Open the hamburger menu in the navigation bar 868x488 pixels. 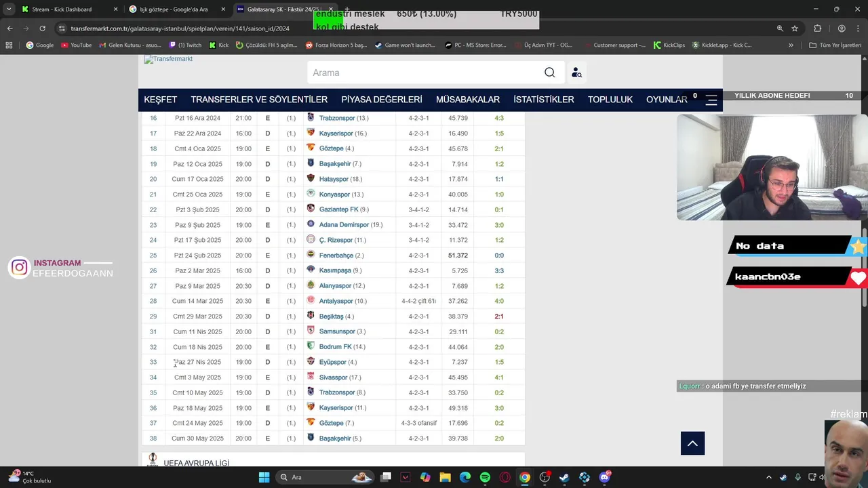[711, 100]
